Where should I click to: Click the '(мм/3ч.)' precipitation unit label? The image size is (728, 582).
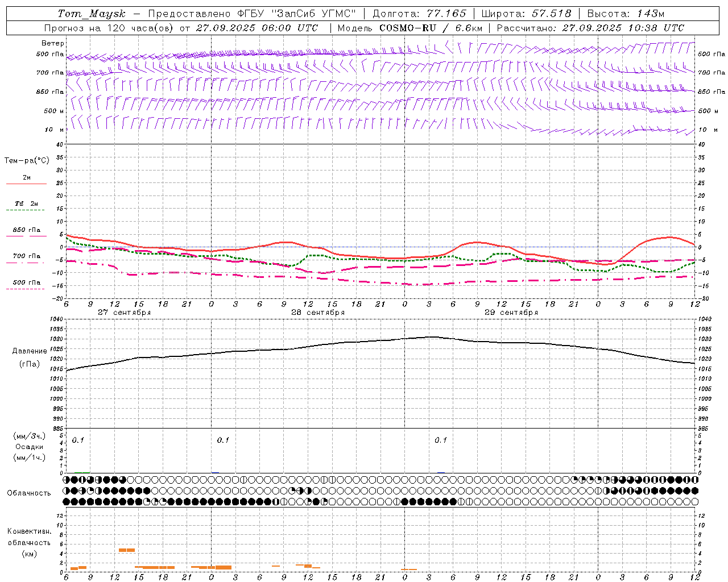click(x=30, y=436)
